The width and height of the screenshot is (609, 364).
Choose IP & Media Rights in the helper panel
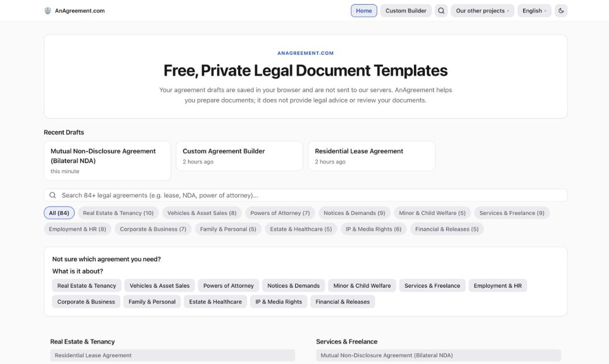pyautogui.click(x=279, y=302)
